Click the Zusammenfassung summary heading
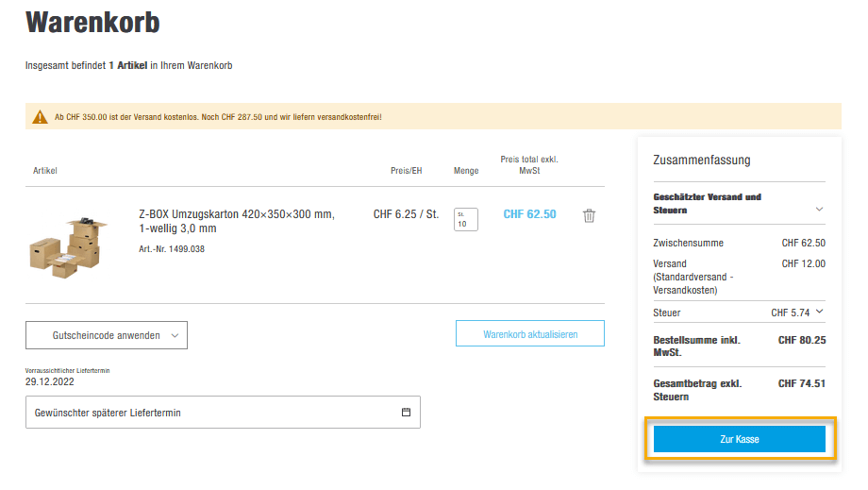 click(x=702, y=161)
